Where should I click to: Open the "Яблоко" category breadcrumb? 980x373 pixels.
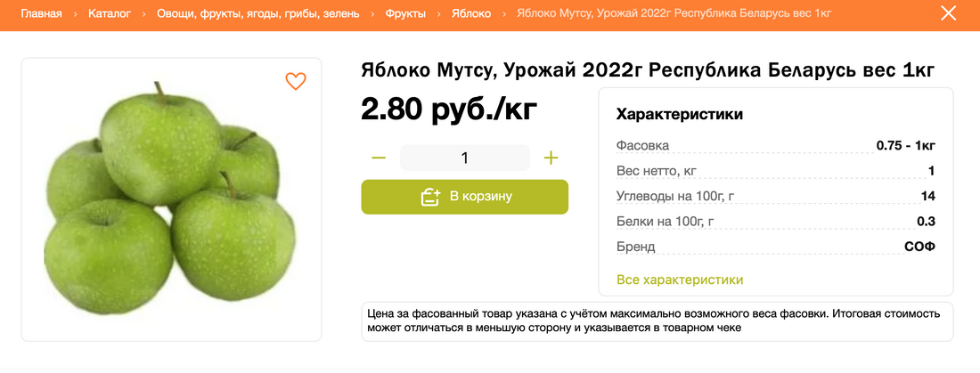(471, 14)
